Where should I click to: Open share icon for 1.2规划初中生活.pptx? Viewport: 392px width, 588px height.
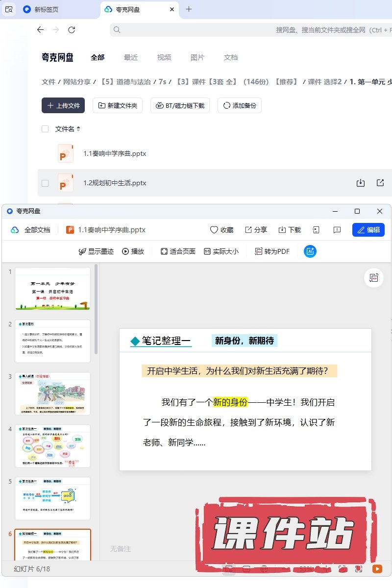click(x=380, y=183)
